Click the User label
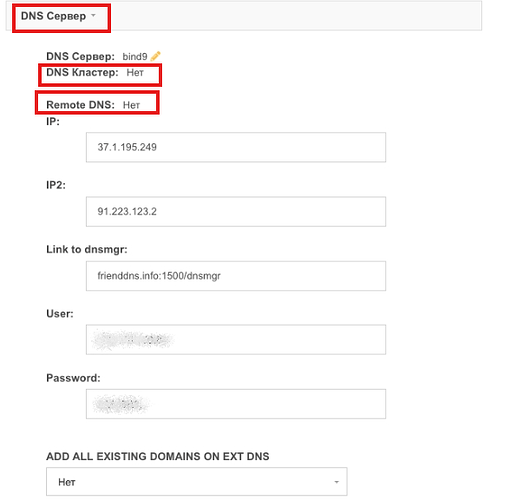510x500 pixels. pyautogui.click(x=60, y=314)
